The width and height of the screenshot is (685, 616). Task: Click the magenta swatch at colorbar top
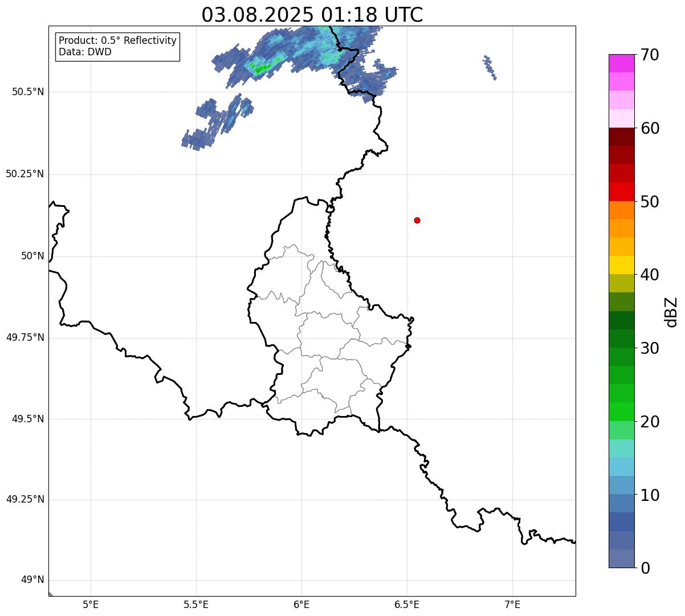(622, 63)
